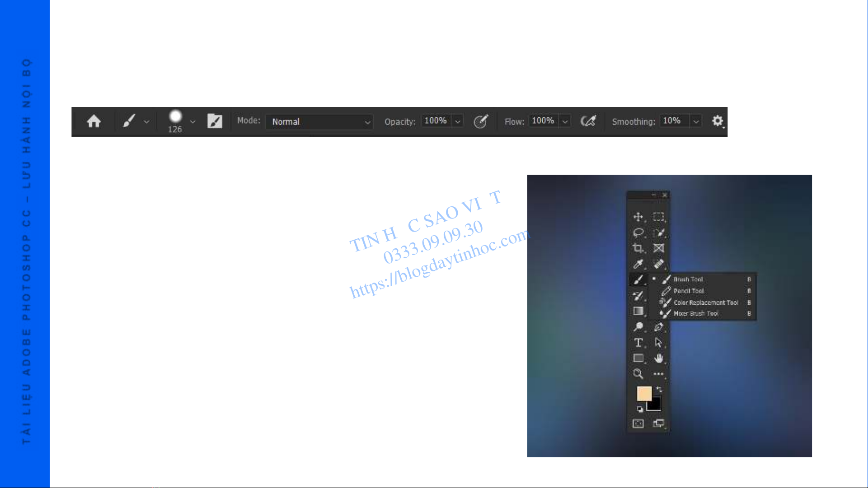Click the Opacity value field 100%
The height and width of the screenshot is (488, 868).
point(436,121)
